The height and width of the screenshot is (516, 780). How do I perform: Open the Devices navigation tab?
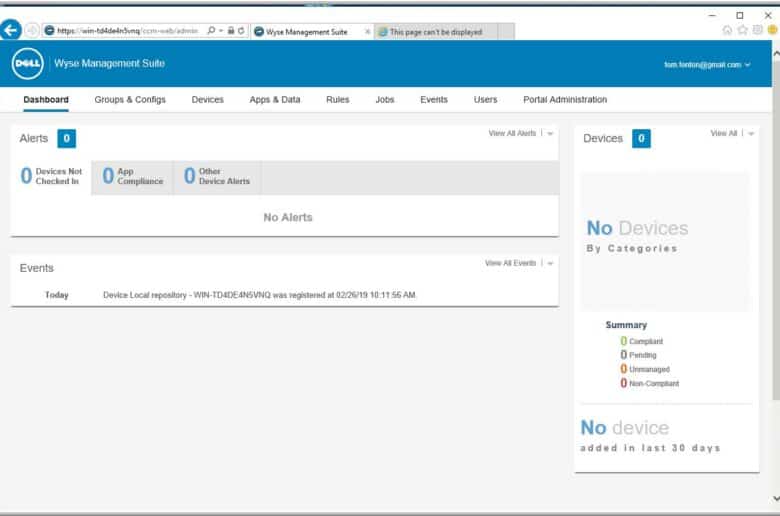tap(208, 100)
